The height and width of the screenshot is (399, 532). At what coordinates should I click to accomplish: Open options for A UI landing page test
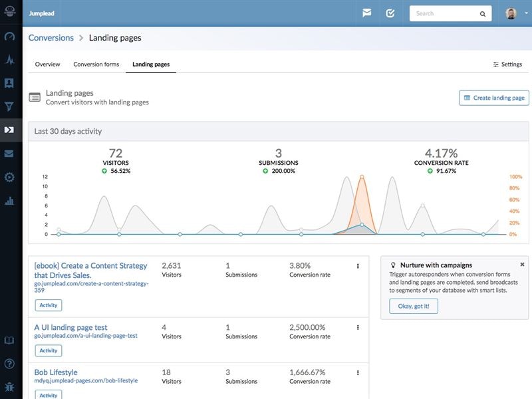(358, 327)
